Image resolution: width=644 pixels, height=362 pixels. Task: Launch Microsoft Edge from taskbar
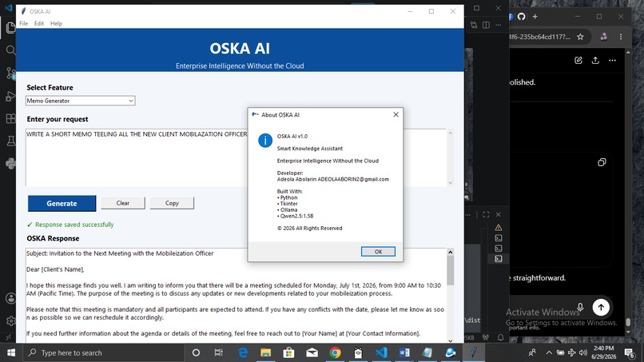[243, 352]
